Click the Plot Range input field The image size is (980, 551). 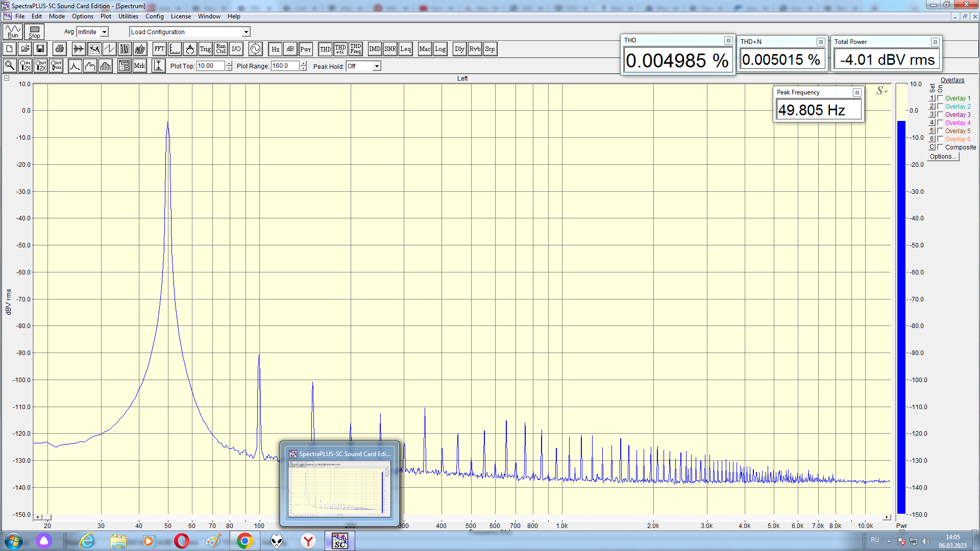pyautogui.click(x=285, y=66)
